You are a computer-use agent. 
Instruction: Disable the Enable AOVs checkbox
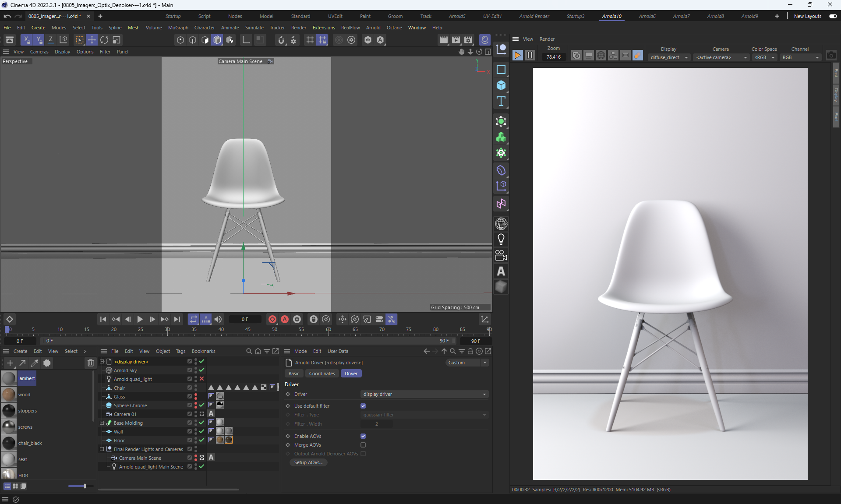click(x=363, y=436)
